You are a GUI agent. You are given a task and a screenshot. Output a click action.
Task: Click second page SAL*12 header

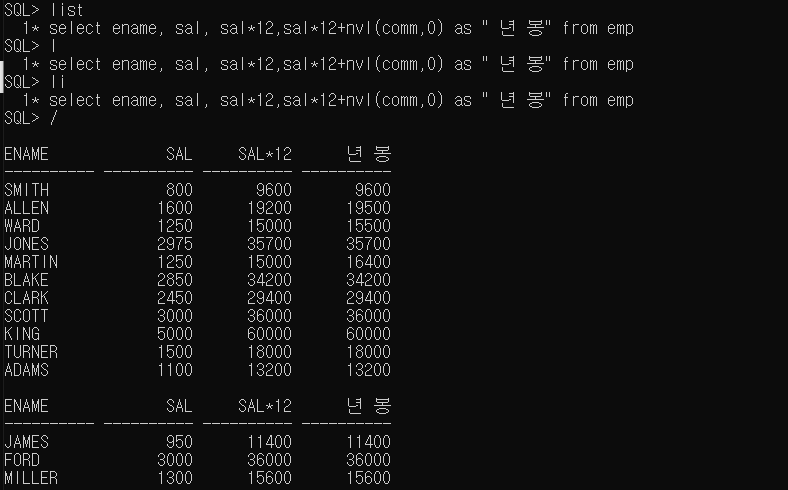(265, 406)
